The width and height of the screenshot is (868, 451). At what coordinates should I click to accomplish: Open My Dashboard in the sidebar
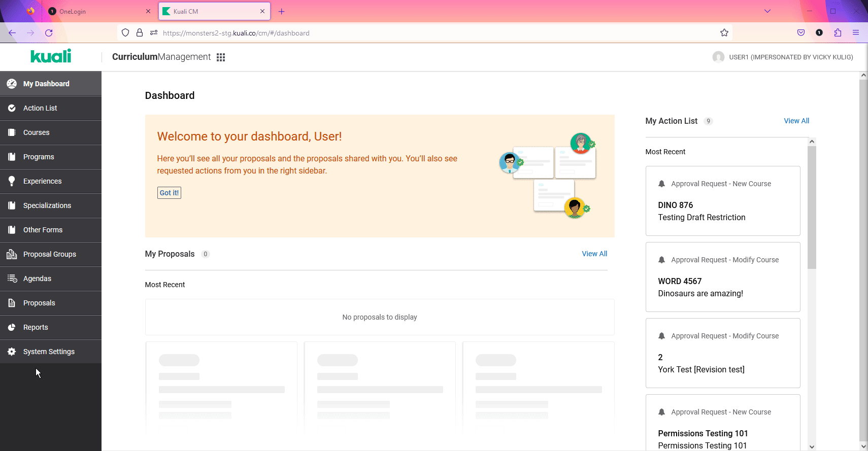click(51, 84)
